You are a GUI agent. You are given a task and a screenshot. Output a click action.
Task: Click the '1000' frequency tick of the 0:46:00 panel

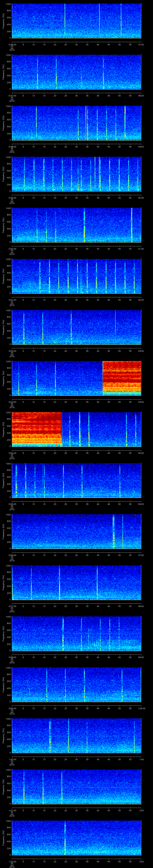pyautogui.click(x=8, y=4)
